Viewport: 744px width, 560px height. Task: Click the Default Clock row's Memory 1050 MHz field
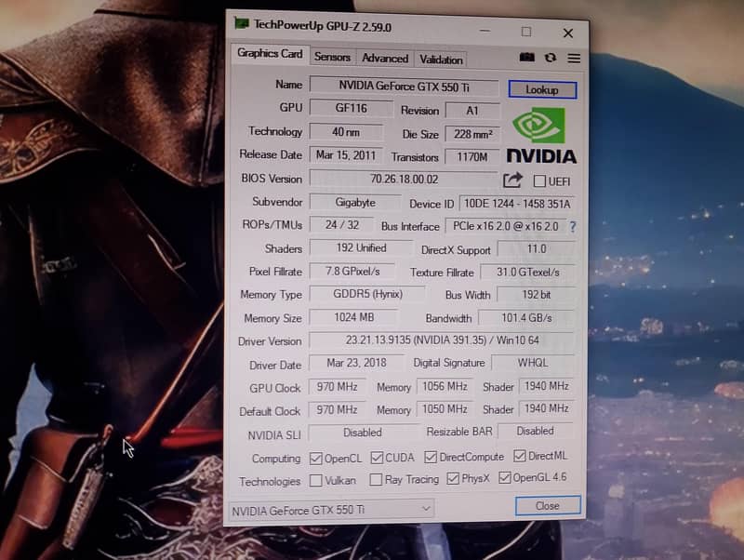click(445, 409)
